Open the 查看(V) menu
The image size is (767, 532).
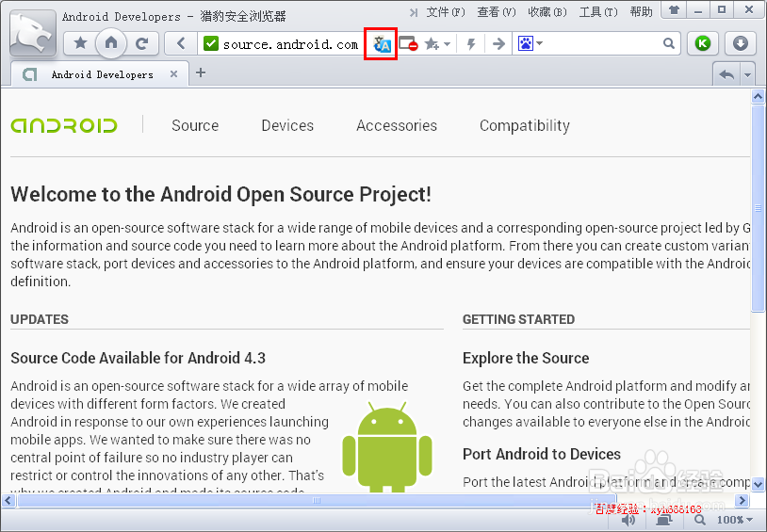(x=497, y=11)
